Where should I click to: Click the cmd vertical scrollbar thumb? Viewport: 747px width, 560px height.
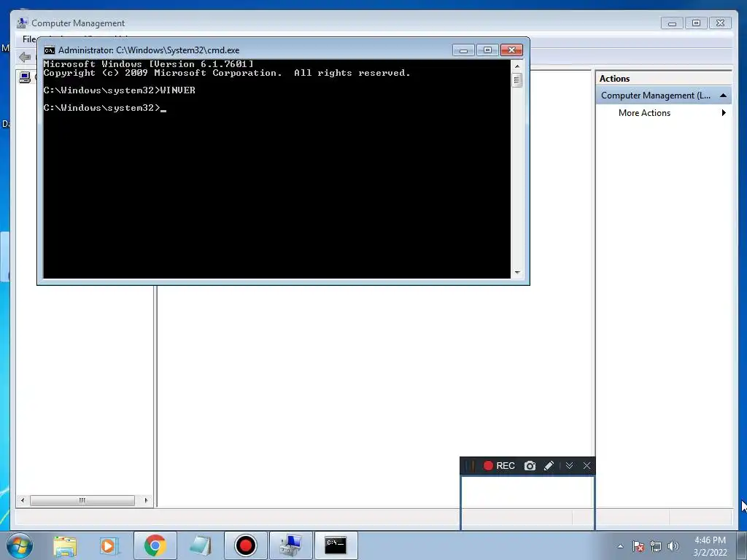click(x=517, y=80)
